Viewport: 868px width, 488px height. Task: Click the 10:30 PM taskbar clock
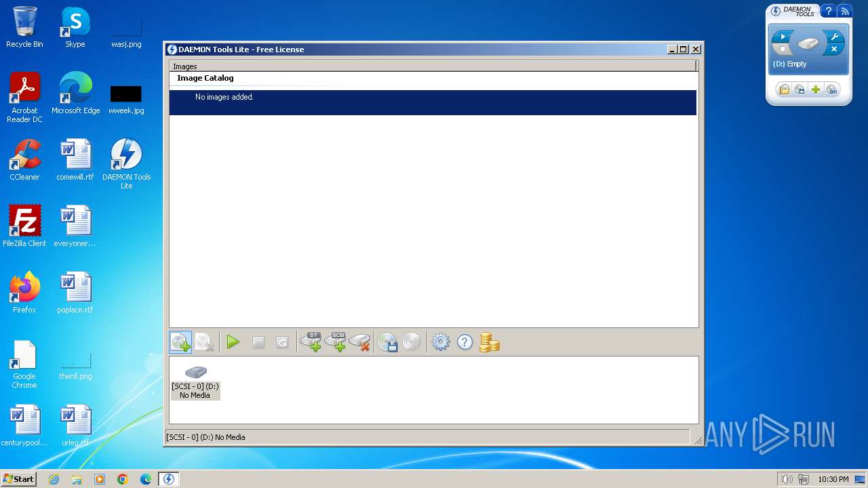pyautogui.click(x=833, y=479)
